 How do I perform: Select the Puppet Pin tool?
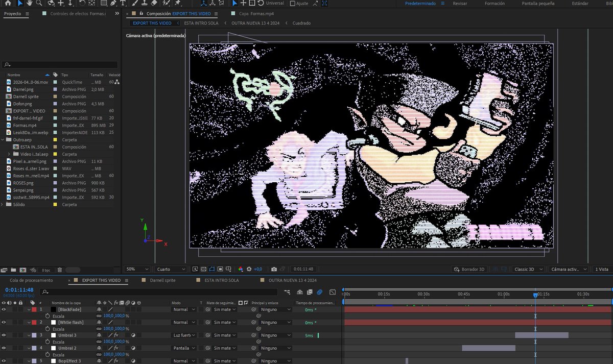coord(179,3)
